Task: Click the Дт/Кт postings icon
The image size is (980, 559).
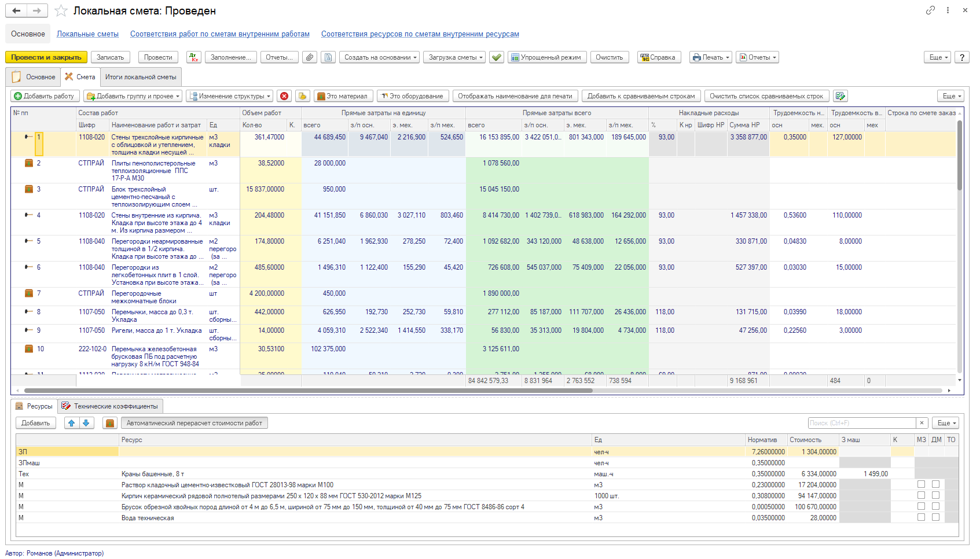Action: coord(194,57)
